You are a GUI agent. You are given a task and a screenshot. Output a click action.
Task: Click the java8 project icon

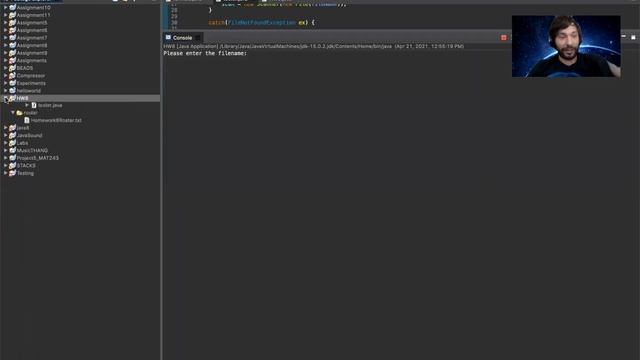click(12, 128)
